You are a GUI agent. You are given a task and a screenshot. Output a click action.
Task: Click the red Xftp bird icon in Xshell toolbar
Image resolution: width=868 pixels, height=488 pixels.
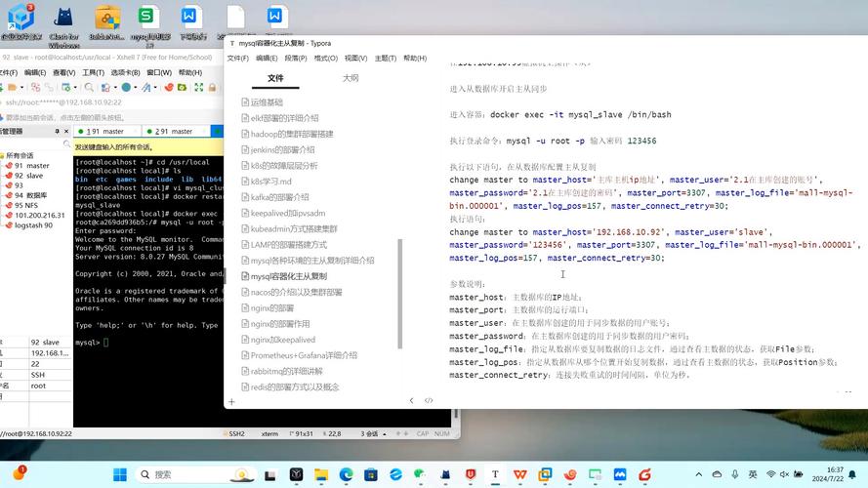click(169, 88)
